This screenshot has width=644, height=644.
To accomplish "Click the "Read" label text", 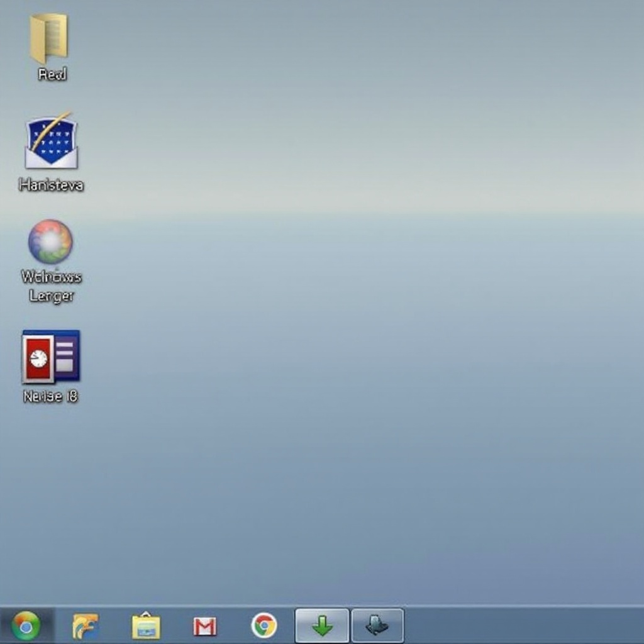I will pyautogui.click(x=52, y=74).
